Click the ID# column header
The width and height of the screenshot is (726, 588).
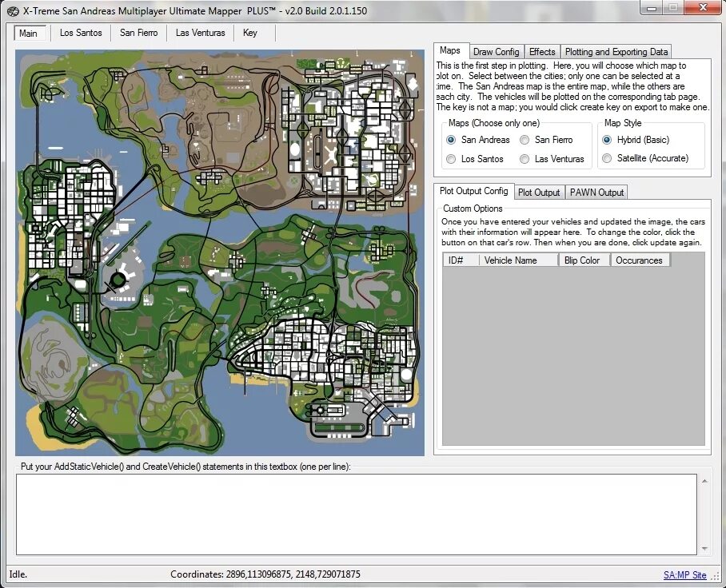[461, 260]
